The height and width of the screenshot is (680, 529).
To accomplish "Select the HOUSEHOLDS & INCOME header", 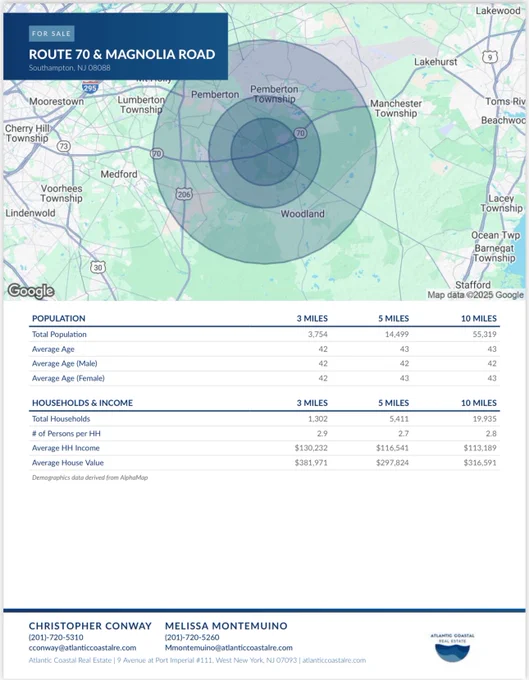I will (82, 403).
